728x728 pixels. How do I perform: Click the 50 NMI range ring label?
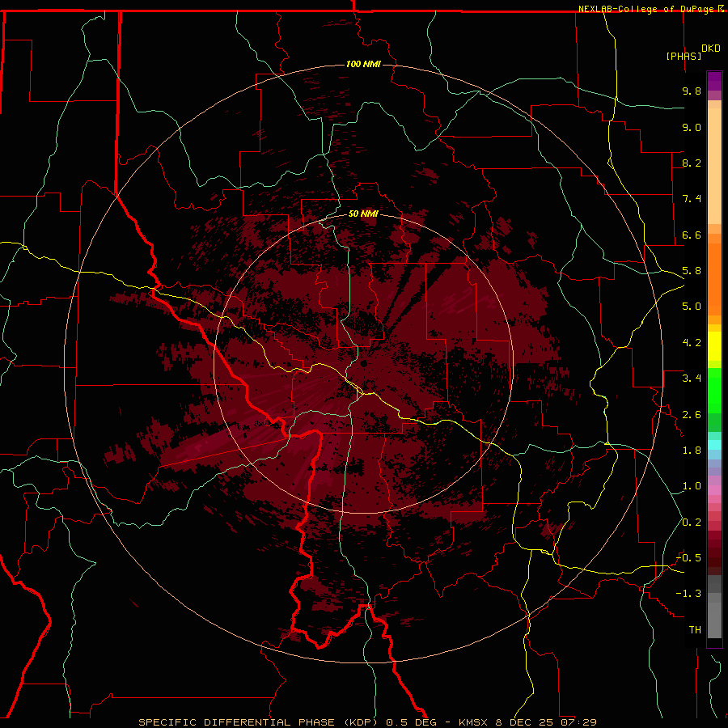[363, 214]
